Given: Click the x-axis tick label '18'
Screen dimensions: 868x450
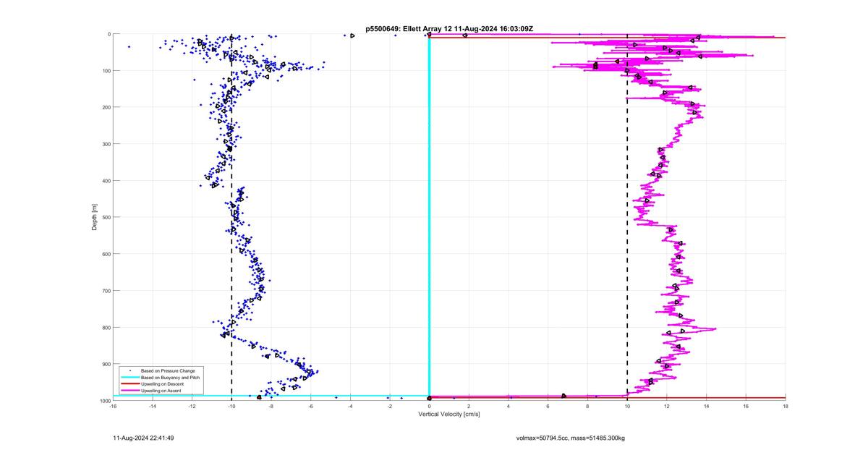Looking at the screenshot, I should (x=785, y=406).
